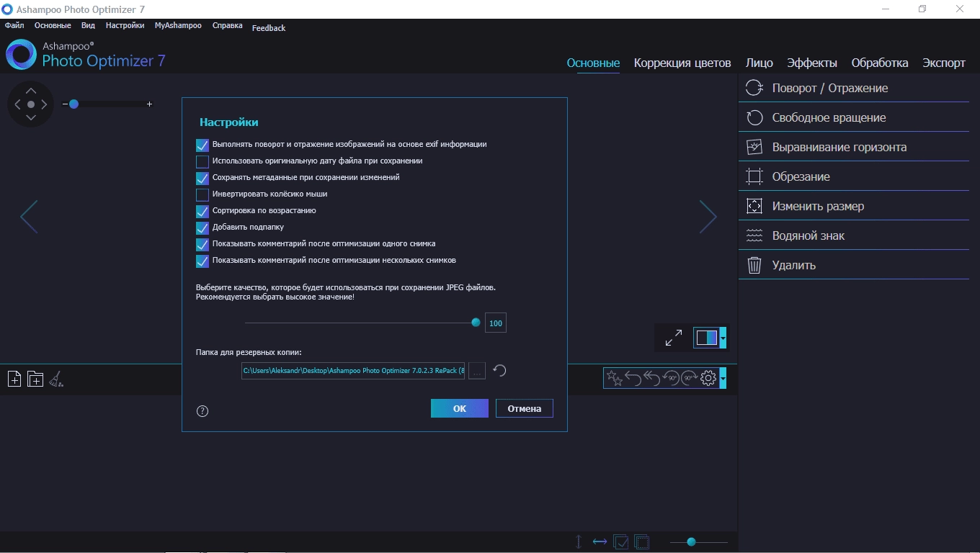Toggle exif rotation and reflection checkbox
This screenshot has height=553, width=980.
(202, 145)
